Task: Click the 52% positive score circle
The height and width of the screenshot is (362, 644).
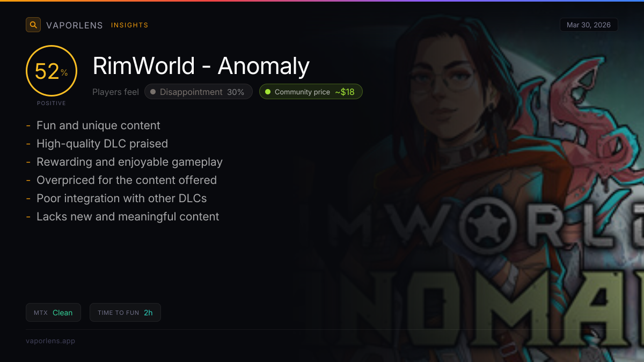Action: click(52, 71)
